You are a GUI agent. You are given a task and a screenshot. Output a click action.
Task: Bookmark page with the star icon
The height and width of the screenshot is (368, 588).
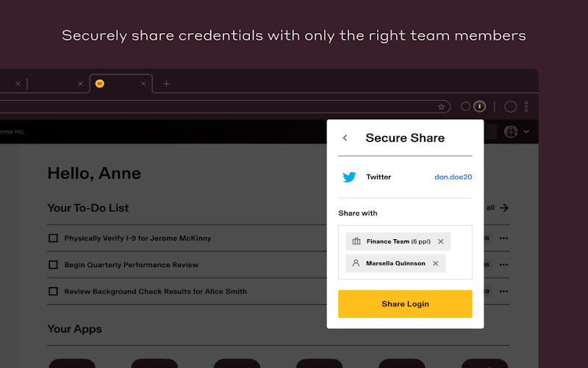coord(442,107)
